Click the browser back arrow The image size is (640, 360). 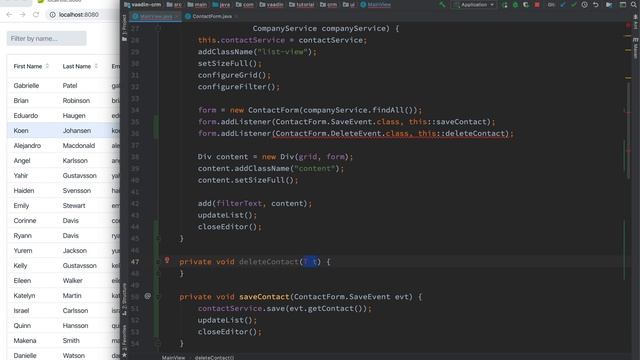[x=9, y=14]
